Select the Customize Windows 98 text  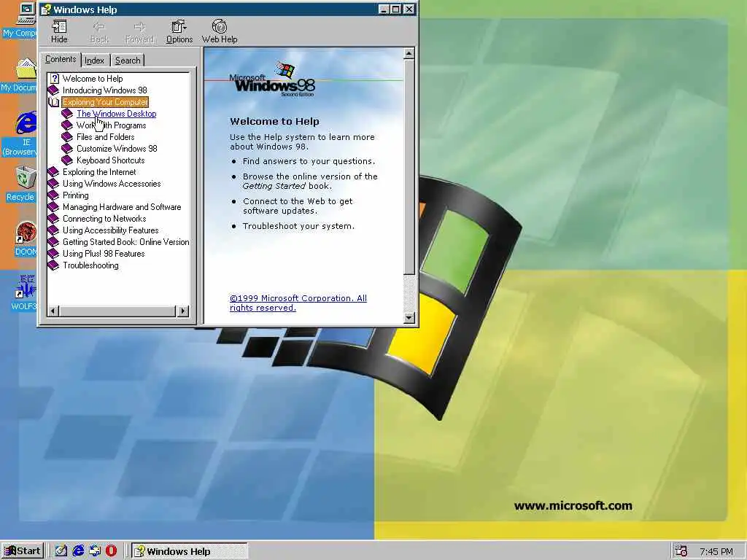(117, 149)
